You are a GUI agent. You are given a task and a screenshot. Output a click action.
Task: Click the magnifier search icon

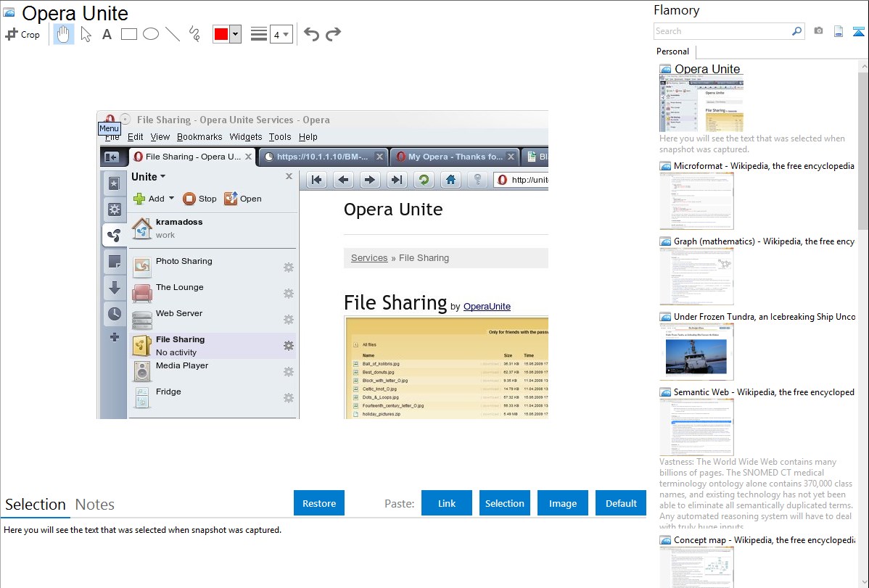[x=797, y=31]
